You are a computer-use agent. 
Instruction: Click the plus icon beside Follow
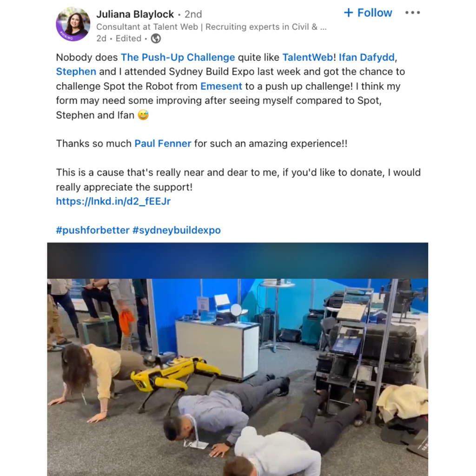[349, 13]
